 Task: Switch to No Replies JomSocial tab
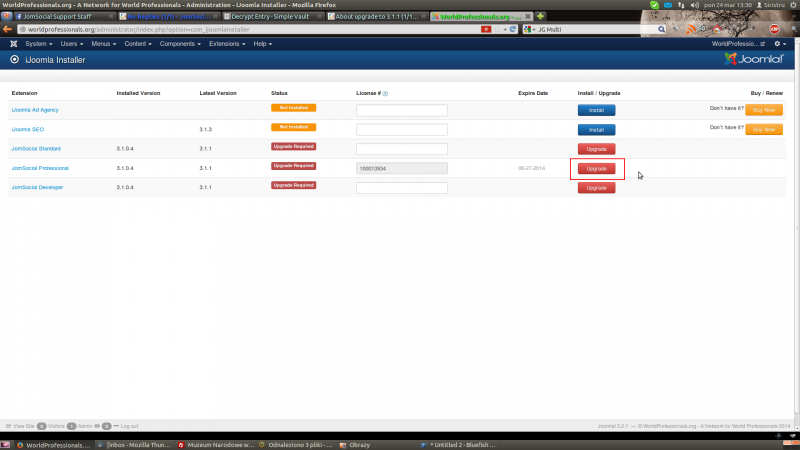pos(168,16)
